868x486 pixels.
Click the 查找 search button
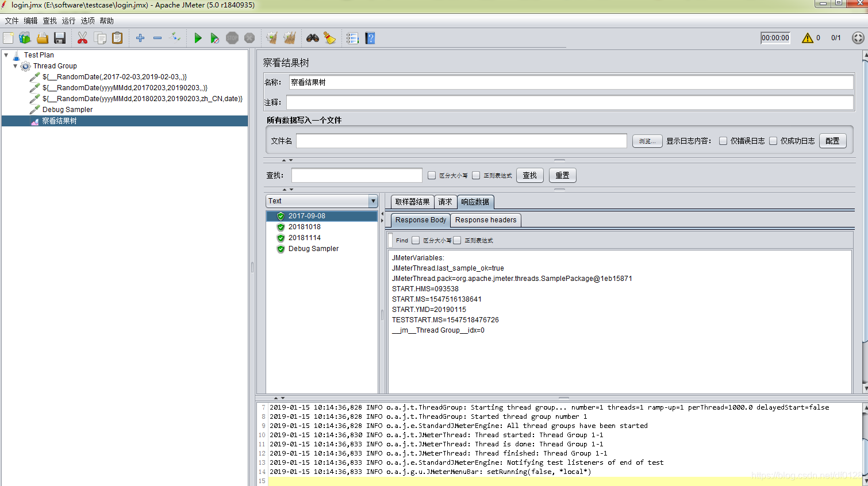pos(530,175)
